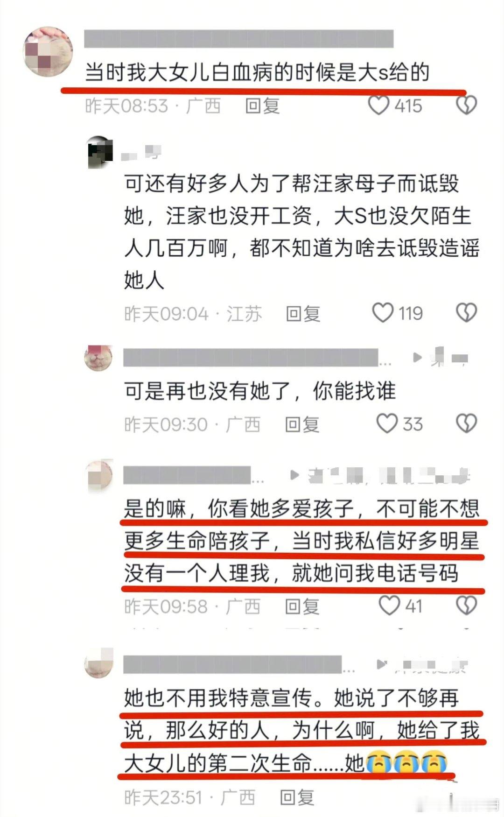Tap broken heart on the 江苏 reply
This screenshot has height=817, width=504.
click(x=466, y=313)
